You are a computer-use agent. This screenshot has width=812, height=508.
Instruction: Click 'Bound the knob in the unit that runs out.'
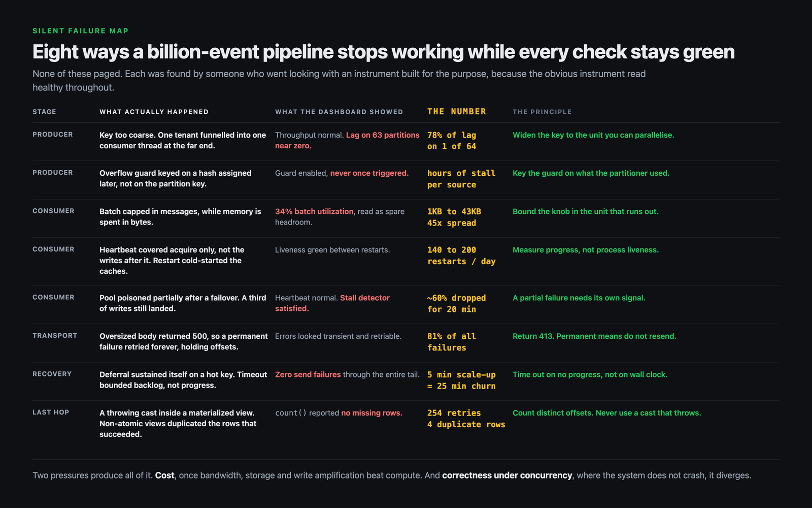(x=586, y=211)
